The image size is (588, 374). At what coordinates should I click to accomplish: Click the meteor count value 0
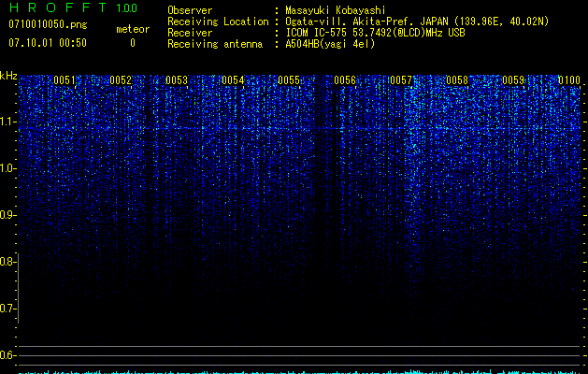(x=133, y=43)
